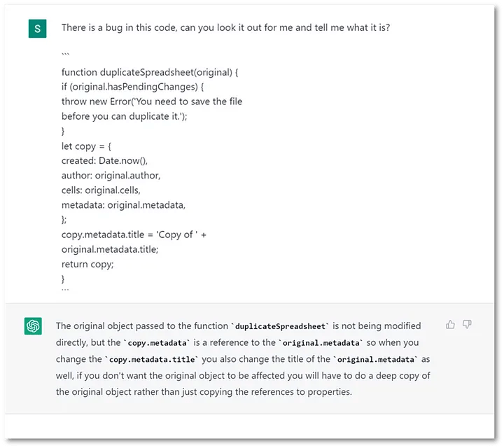Click inline code 'copy.metadata.title' in the response
The image size is (504, 448).
150,359
